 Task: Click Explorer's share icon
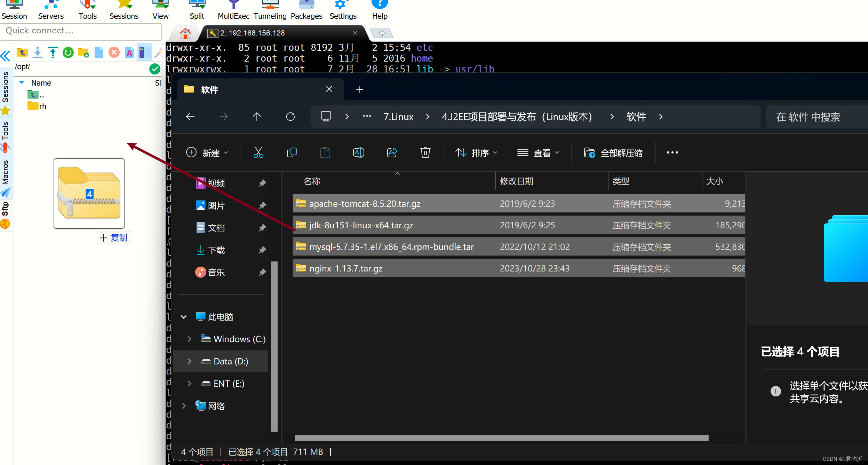(x=392, y=153)
